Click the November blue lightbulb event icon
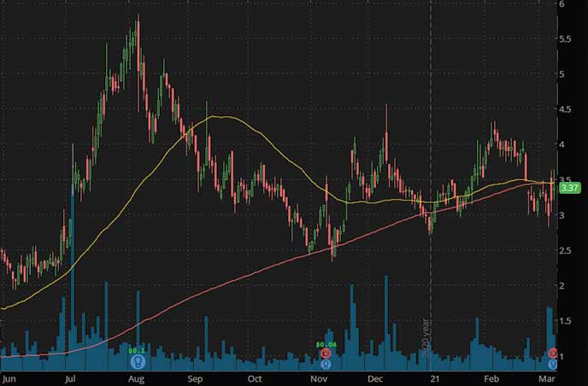 [326, 364]
